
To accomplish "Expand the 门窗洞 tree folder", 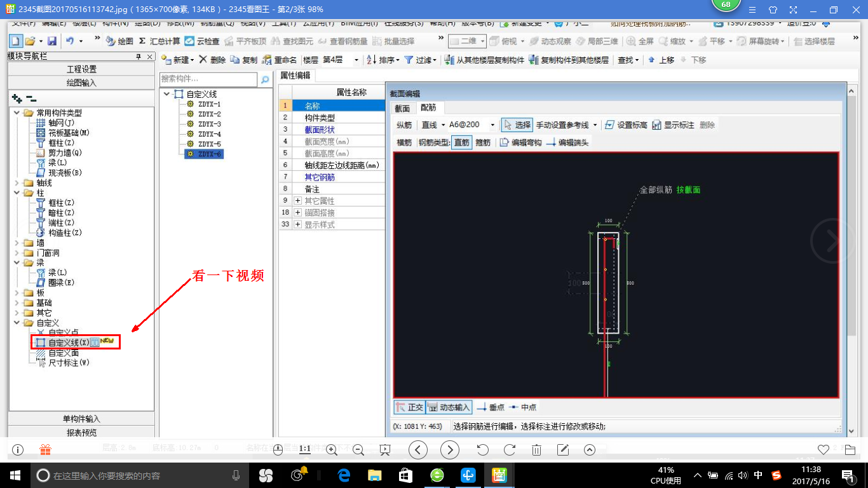I will pyautogui.click(x=17, y=253).
